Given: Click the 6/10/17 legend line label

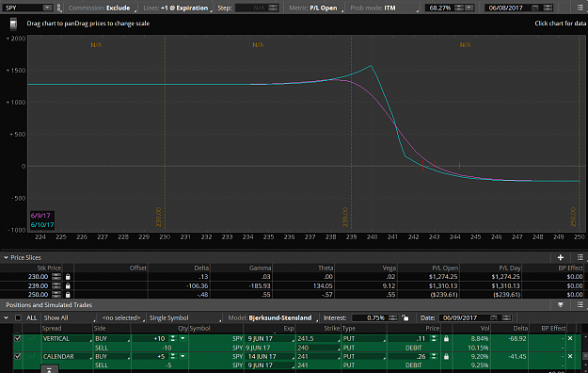Looking at the screenshot, I should pos(42,224).
